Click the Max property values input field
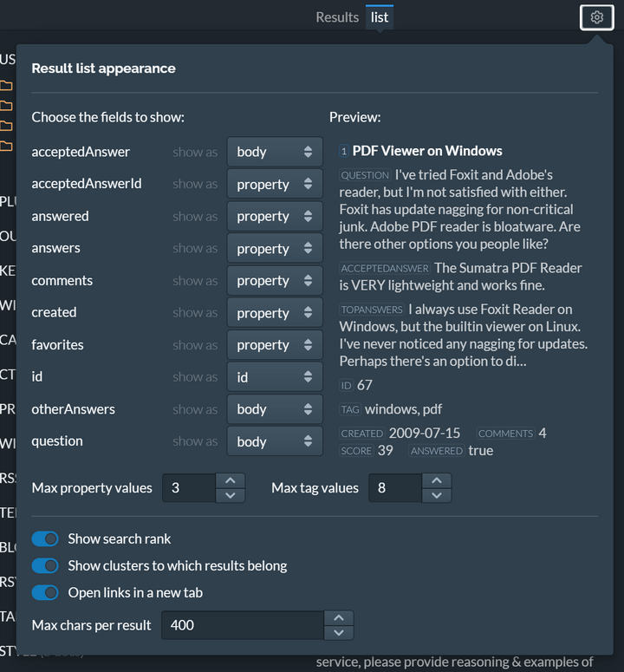The image size is (624, 672). coord(189,487)
